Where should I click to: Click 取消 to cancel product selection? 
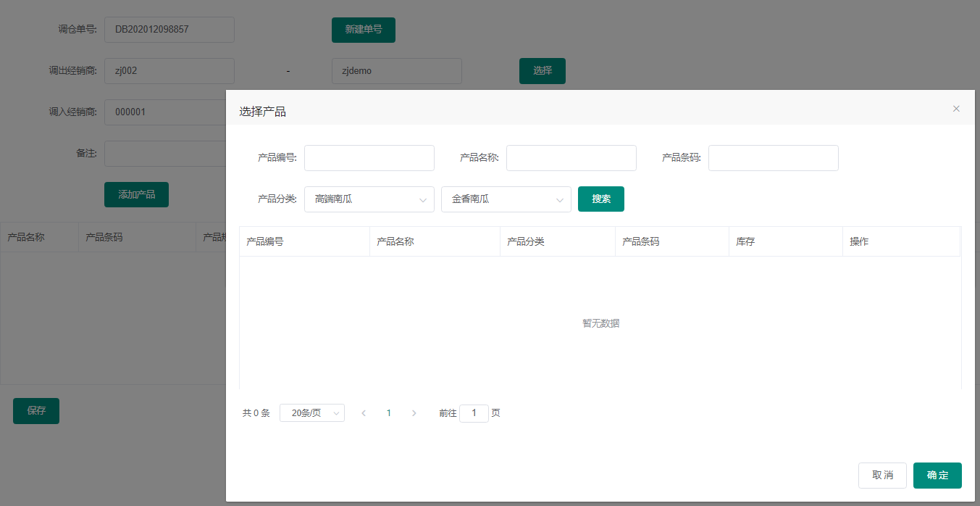[x=882, y=476]
